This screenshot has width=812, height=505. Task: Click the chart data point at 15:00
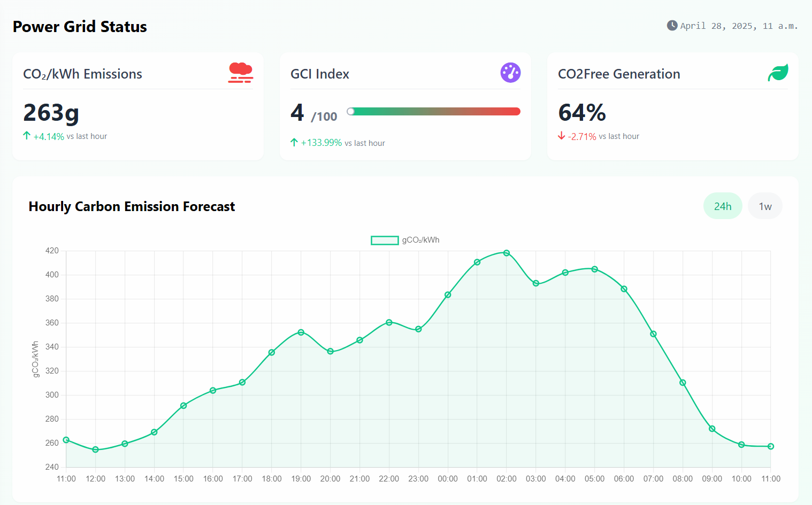pyautogui.click(x=183, y=406)
